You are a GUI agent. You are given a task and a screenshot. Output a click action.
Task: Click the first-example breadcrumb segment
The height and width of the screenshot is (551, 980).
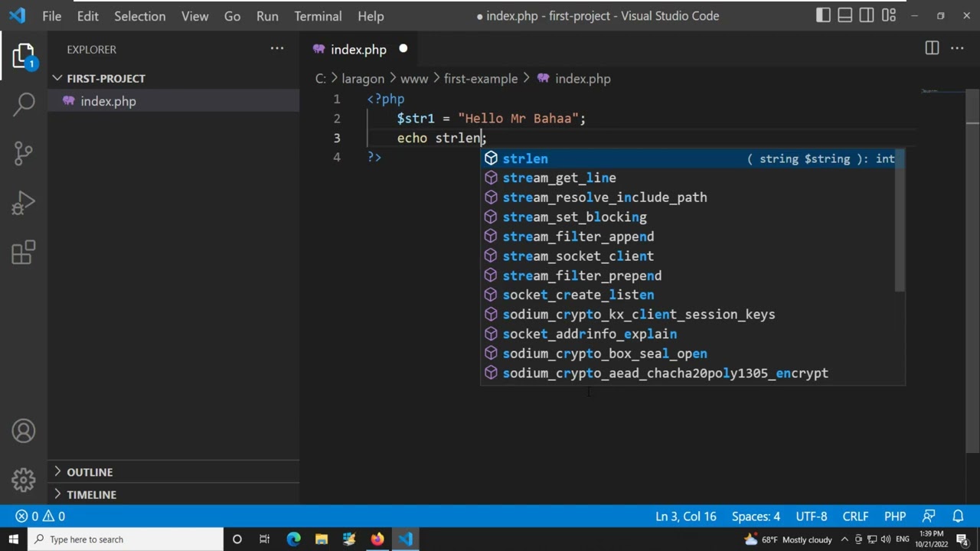point(481,79)
